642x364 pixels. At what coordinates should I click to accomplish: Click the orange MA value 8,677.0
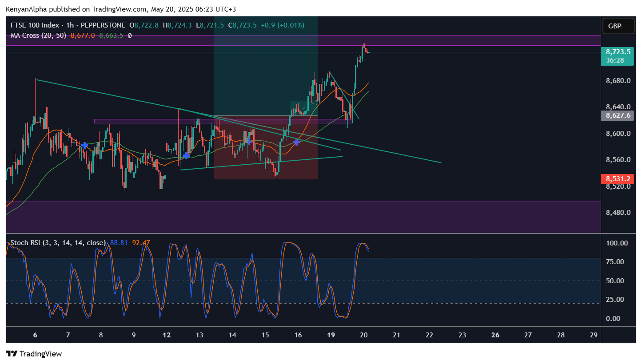click(x=84, y=36)
